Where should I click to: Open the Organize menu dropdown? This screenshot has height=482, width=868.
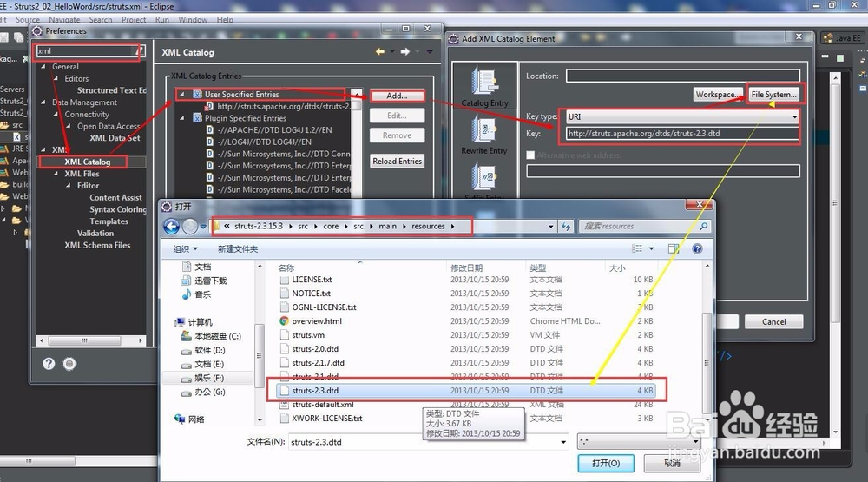pos(186,248)
